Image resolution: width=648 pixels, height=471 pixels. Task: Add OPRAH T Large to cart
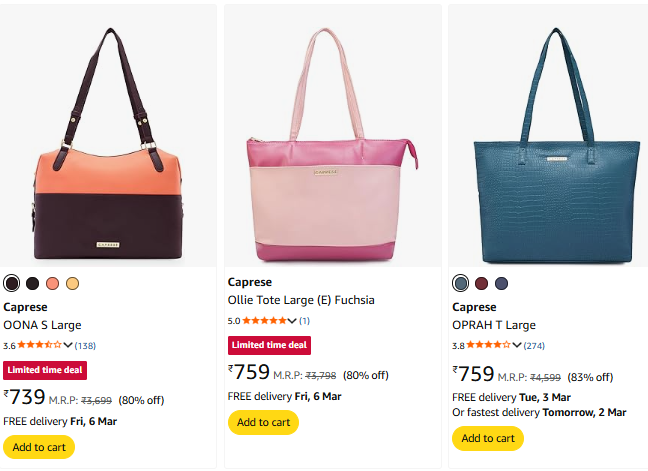(x=488, y=438)
